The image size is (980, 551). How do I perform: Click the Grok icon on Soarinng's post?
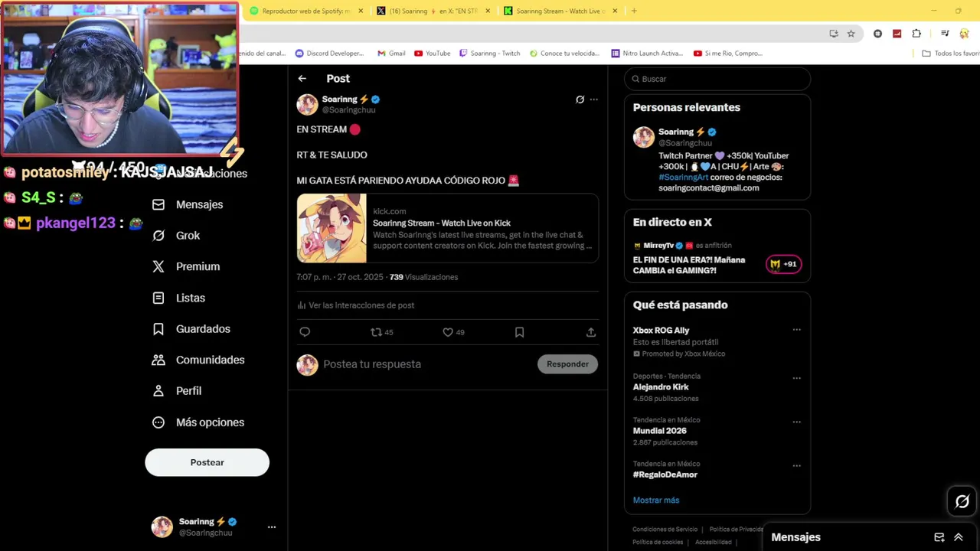[580, 99]
